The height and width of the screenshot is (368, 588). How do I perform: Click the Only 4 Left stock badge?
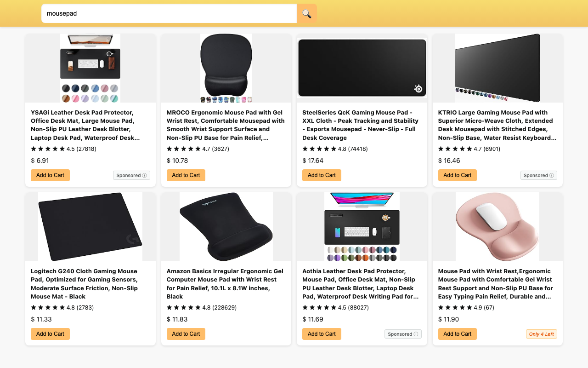(x=541, y=334)
